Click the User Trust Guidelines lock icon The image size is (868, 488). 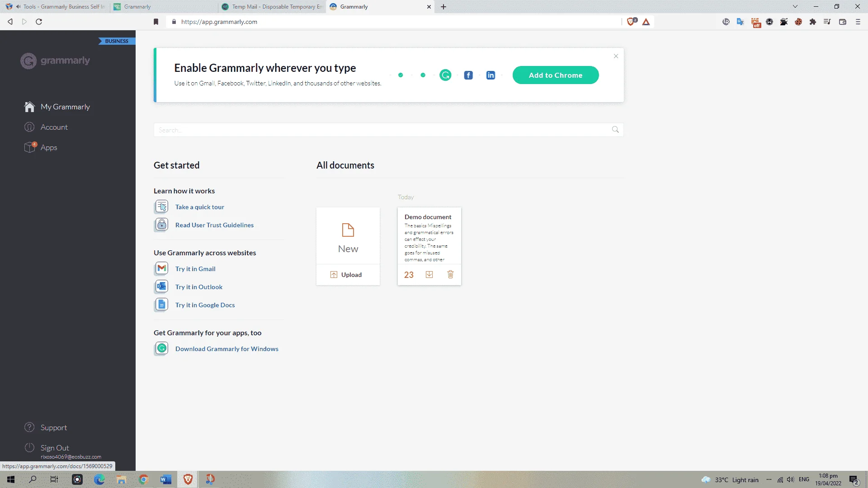click(161, 225)
